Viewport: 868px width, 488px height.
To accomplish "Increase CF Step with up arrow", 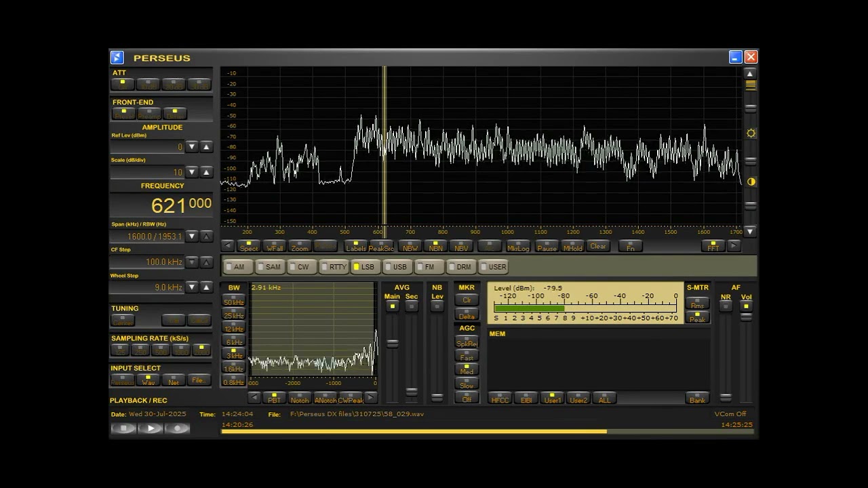I will point(206,262).
